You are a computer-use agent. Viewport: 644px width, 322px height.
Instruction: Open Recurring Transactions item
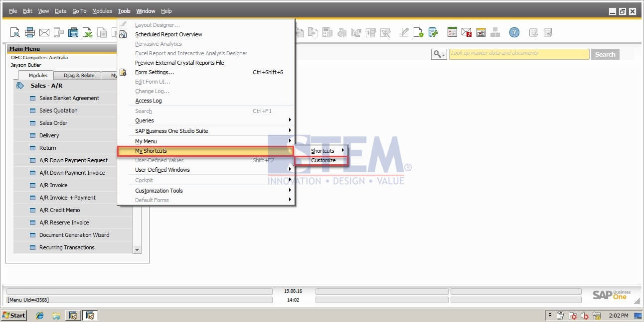(x=67, y=247)
